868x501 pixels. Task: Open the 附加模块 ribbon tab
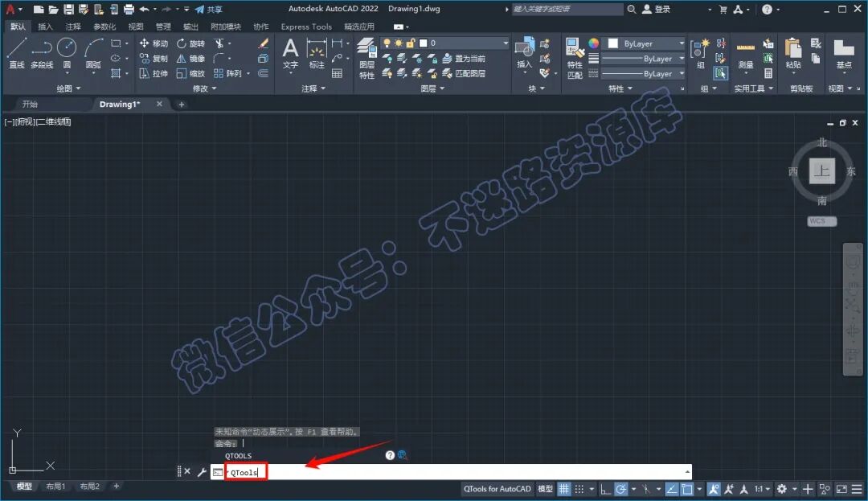tap(226, 27)
